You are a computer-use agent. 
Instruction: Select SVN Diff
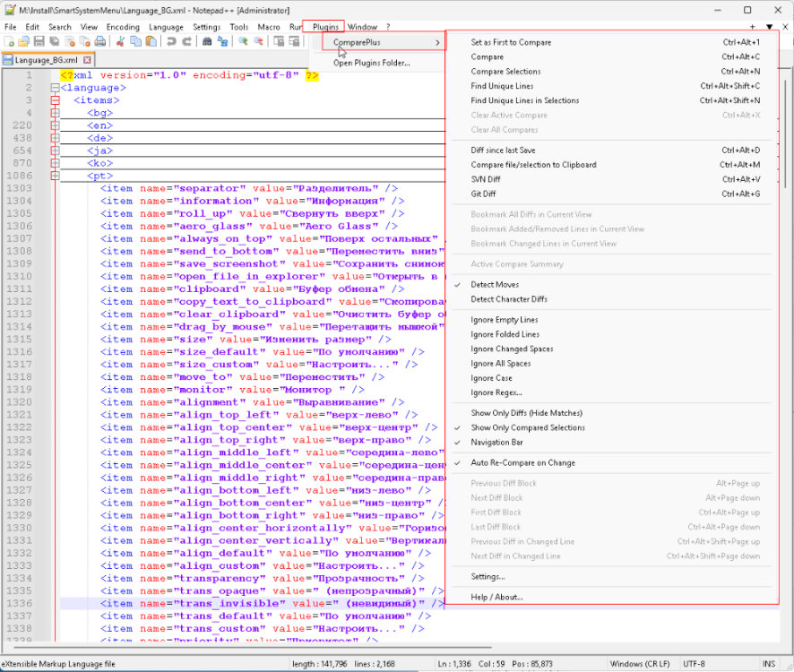[611, 179]
